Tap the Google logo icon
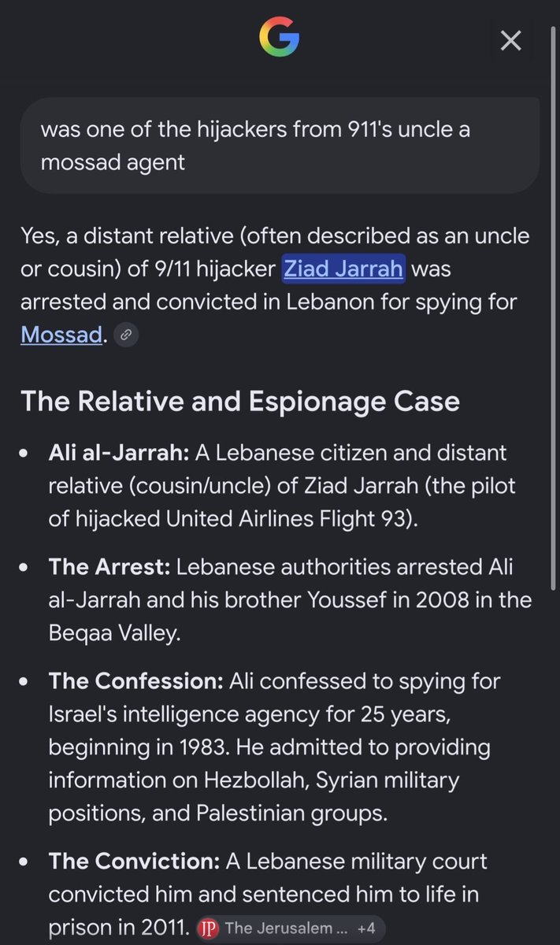The width and height of the screenshot is (560, 945). pos(279,38)
